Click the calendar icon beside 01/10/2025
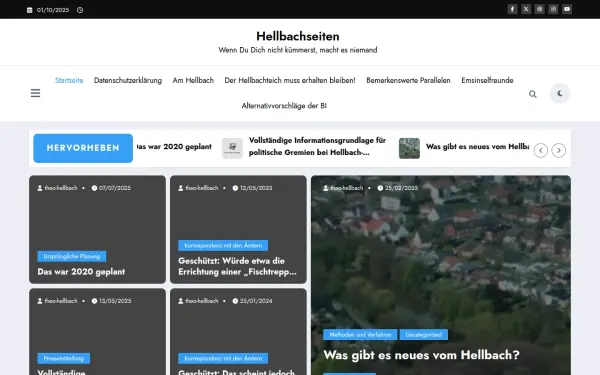The image size is (600, 375). pyautogui.click(x=29, y=10)
